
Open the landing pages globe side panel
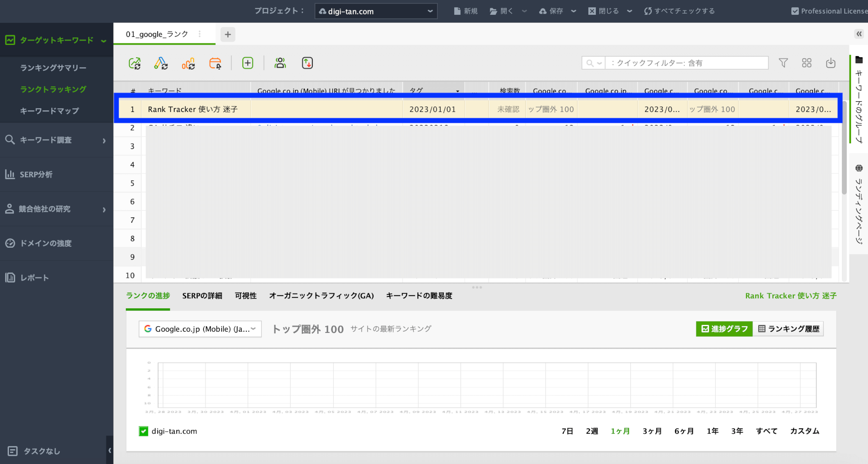pos(859,204)
